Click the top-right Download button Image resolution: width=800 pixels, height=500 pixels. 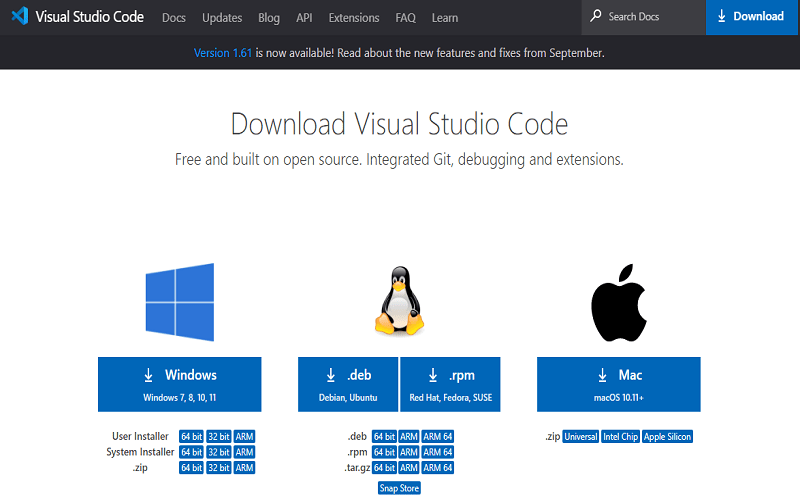click(x=752, y=17)
